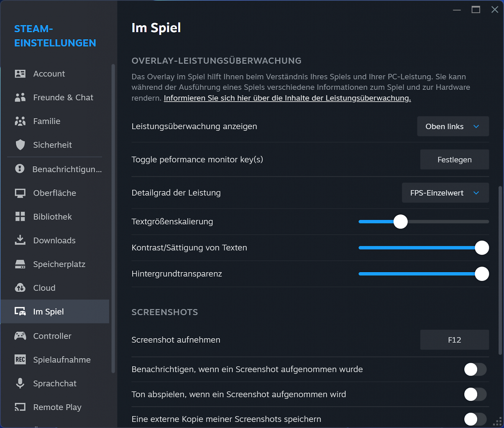
Task: Toggle Benachrichtigen when screenshot taken
Action: pos(476,369)
